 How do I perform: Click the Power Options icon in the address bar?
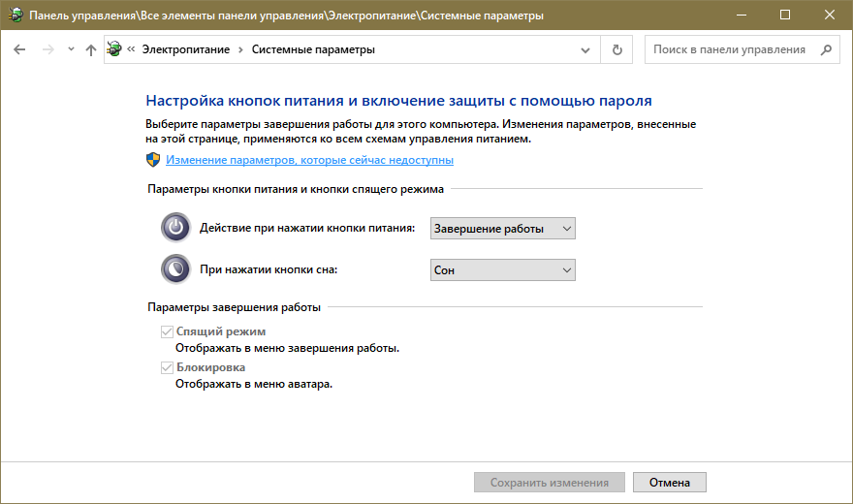point(115,49)
